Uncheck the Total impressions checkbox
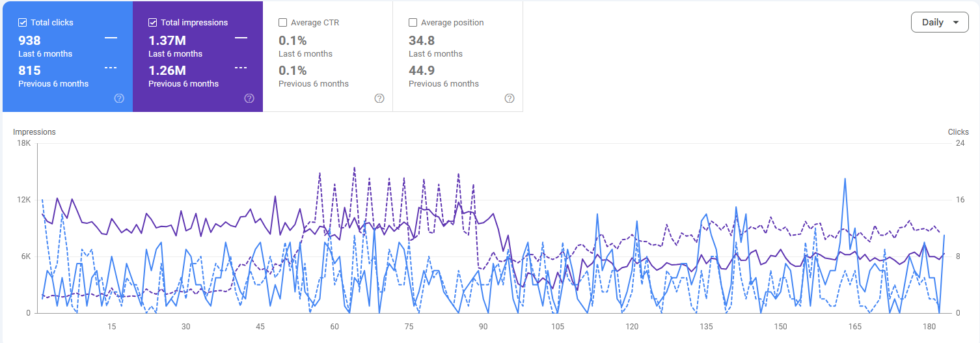 pos(153,23)
